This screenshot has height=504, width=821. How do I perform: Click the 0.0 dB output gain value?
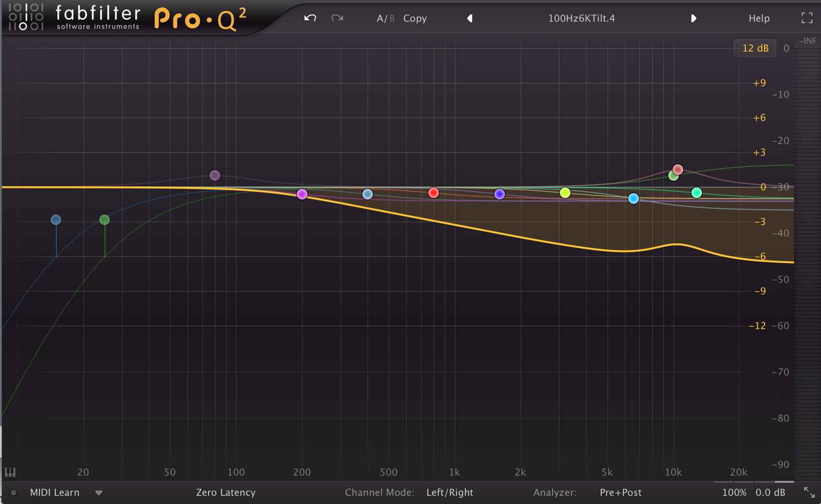point(770,492)
